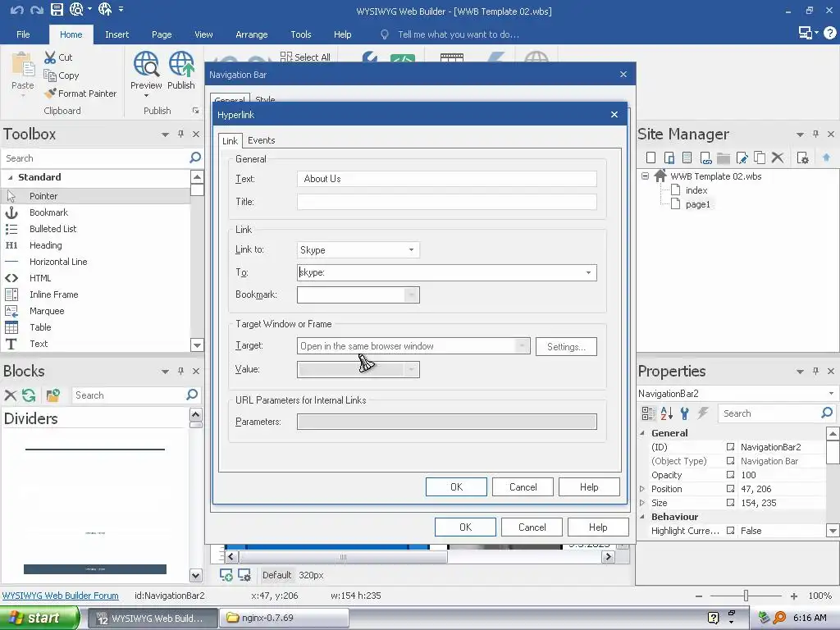Screen dimensions: 840x630
Task: Click the Redo arrow in the title bar
Action: click(36, 10)
